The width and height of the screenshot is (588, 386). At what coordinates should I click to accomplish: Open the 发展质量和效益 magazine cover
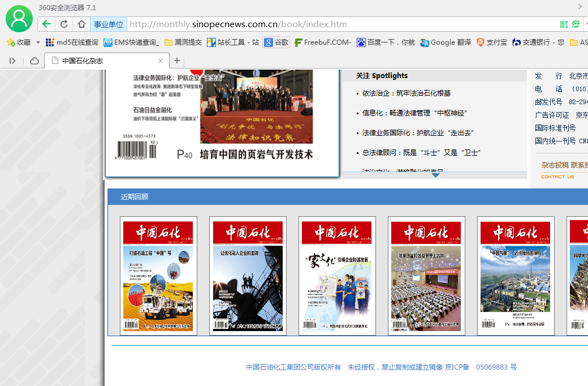(426, 276)
